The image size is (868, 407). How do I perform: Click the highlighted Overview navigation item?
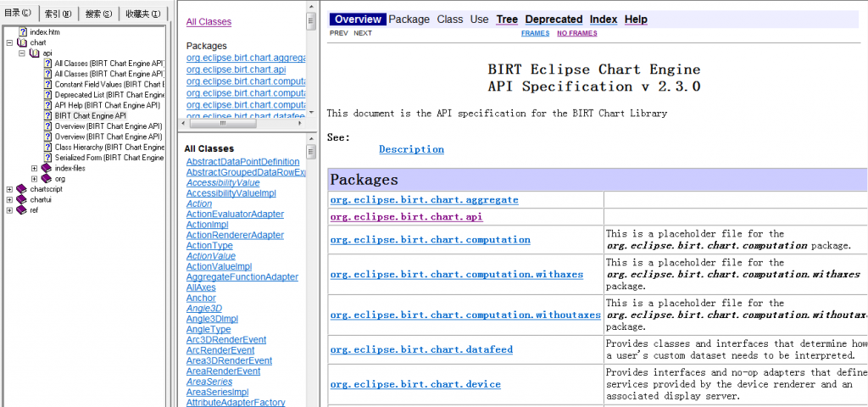tap(359, 20)
